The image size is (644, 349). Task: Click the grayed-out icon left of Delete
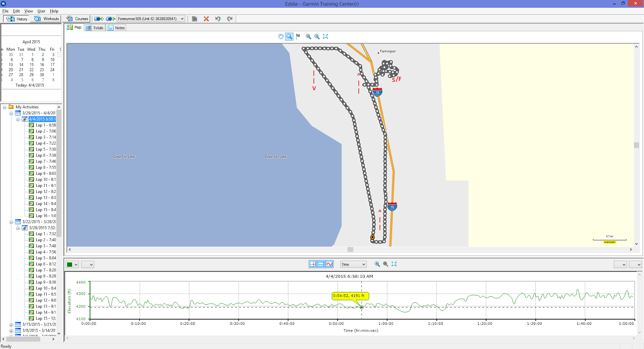coord(194,19)
